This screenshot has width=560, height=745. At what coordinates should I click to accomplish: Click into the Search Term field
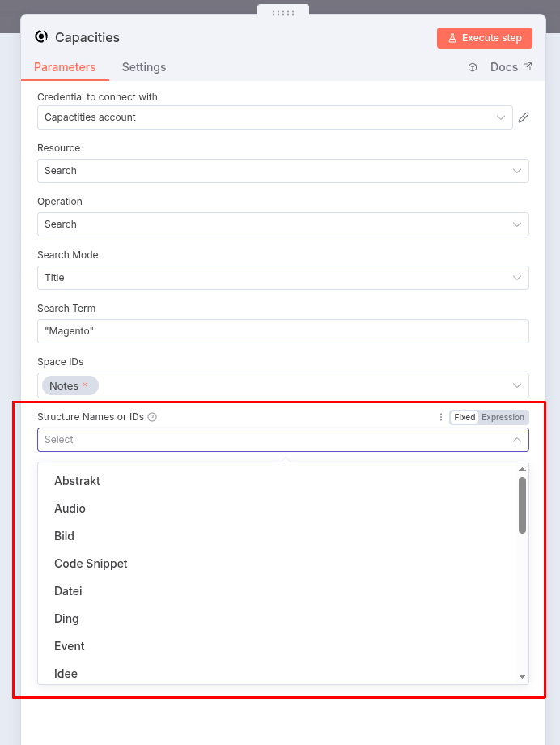(282, 331)
